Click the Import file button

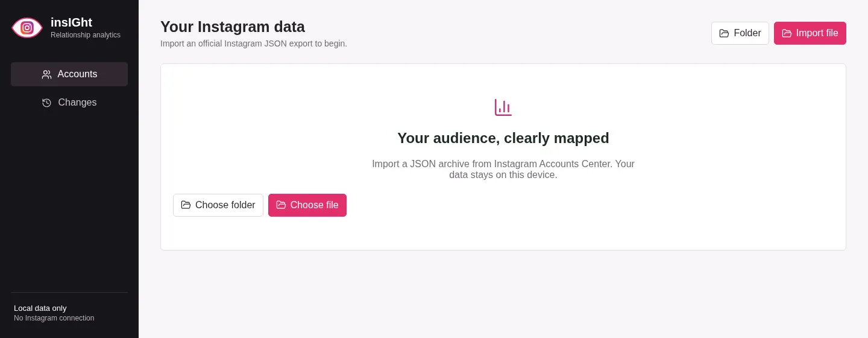pos(810,33)
